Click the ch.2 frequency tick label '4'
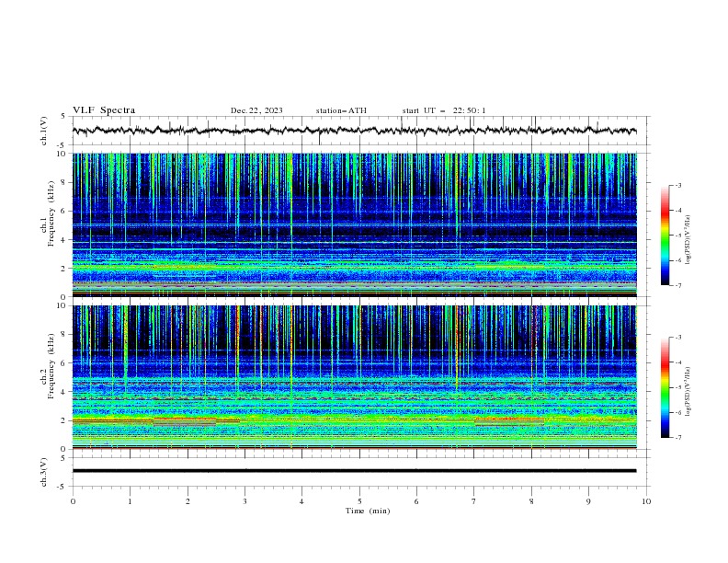 click(64, 392)
